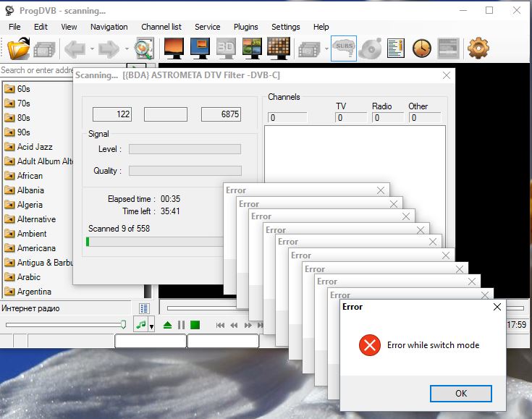Expand the dropdown arrow left of SUBS button
Image resolution: width=532 pixels, height=419 pixels.
(326, 49)
